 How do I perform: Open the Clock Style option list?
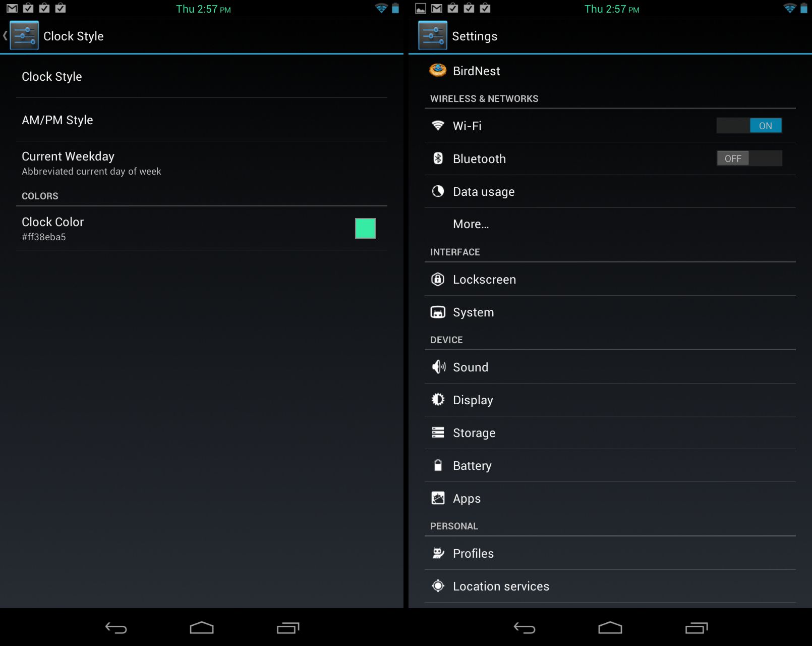(x=202, y=76)
